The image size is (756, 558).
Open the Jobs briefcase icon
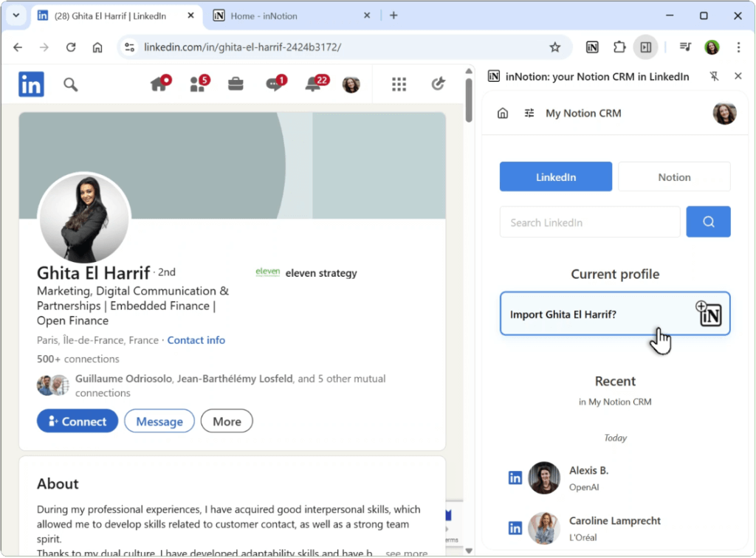pyautogui.click(x=236, y=84)
